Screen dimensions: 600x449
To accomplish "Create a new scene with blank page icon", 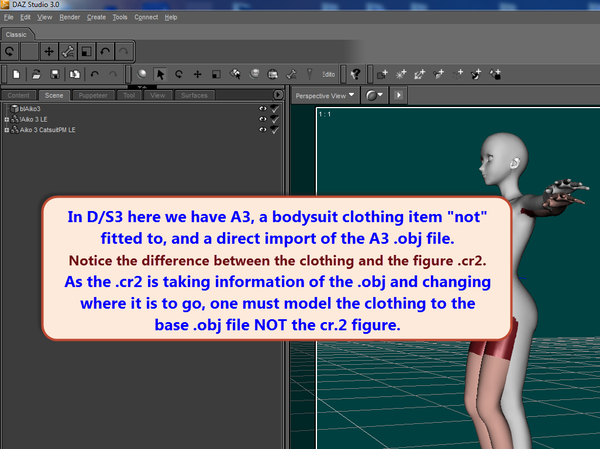I will tap(16, 74).
